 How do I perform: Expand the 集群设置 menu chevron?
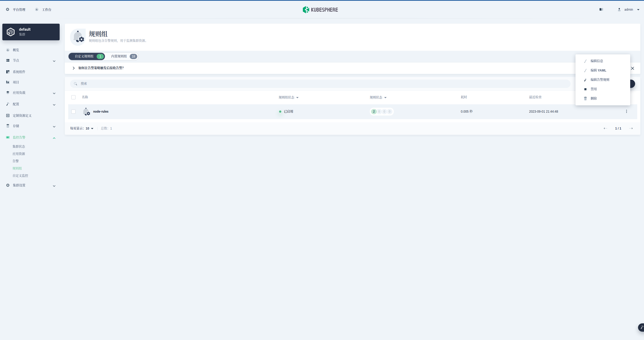coord(54,186)
